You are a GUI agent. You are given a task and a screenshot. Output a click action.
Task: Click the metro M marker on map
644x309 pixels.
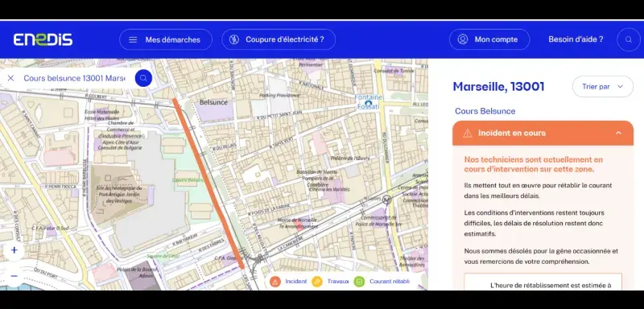click(386, 200)
